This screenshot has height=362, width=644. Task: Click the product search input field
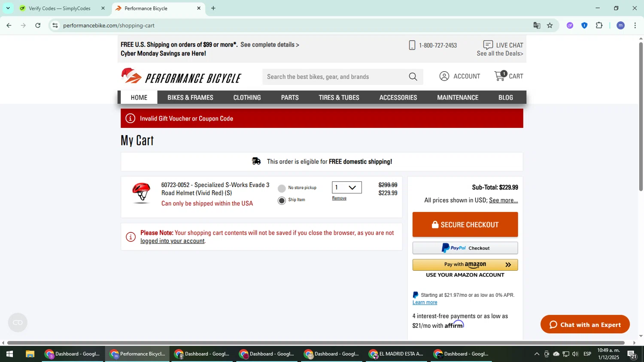pyautogui.click(x=336, y=77)
